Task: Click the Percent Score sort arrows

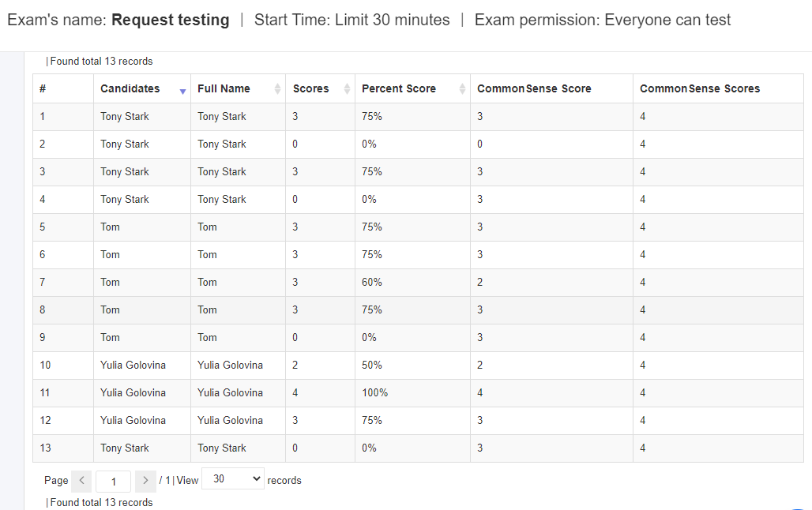Action: coord(462,89)
